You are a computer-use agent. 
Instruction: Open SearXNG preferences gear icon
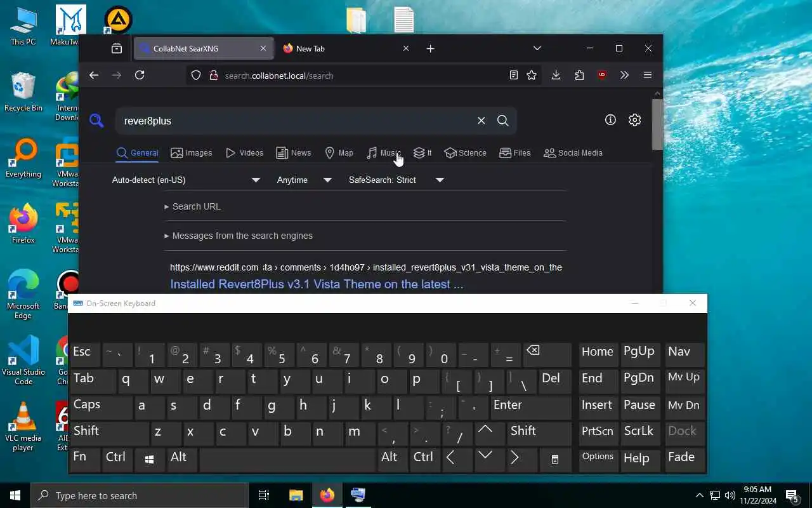click(x=635, y=120)
